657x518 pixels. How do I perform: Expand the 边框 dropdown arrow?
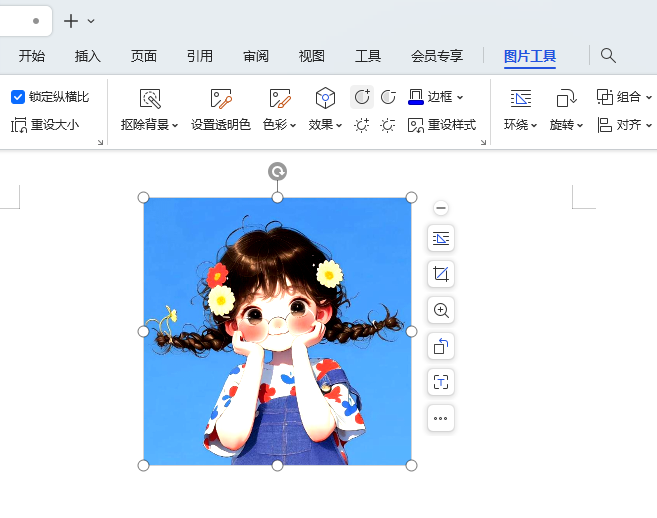tap(460, 97)
